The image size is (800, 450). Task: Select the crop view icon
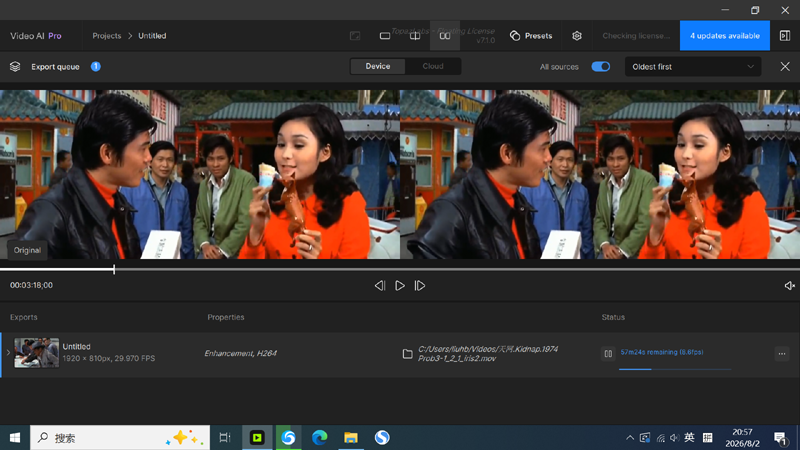[x=355, y=36]
